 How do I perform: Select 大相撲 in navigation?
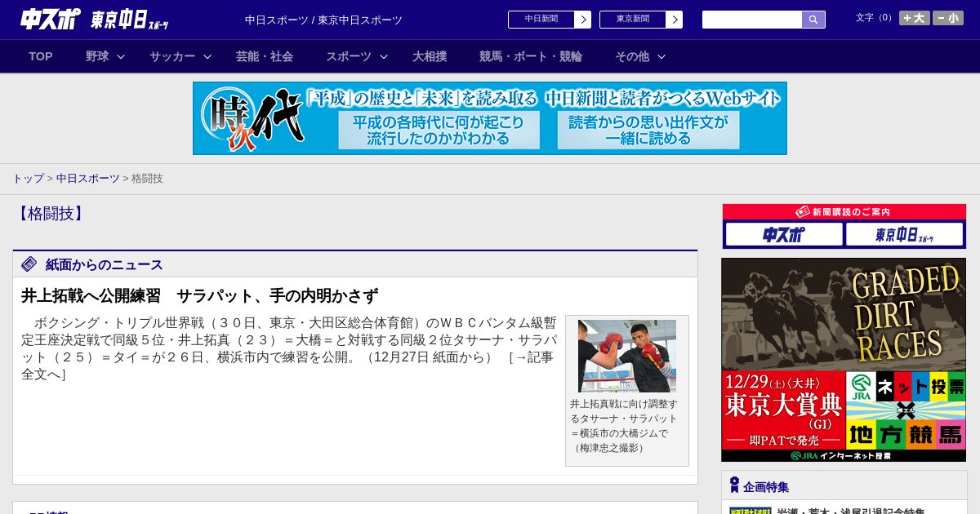click(x=430, y=56)
